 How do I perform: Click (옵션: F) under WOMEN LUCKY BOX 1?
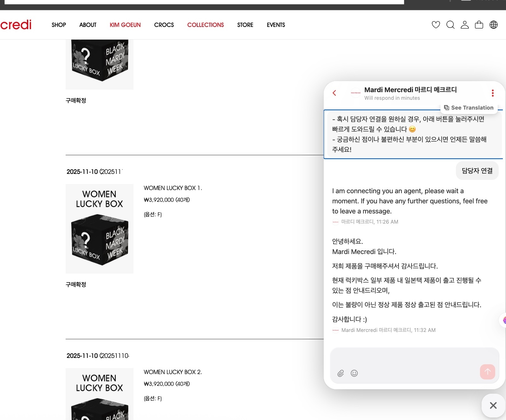coord(153,214)
